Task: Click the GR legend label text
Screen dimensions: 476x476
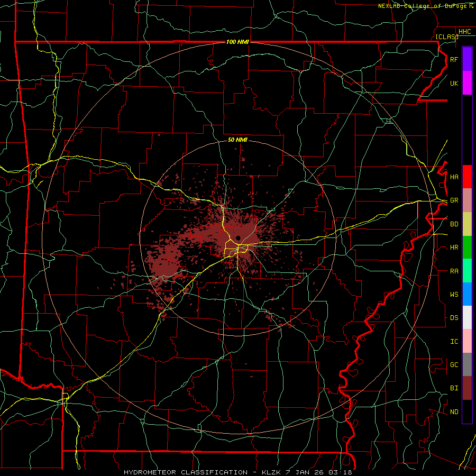Action: [x=454, y=200]
